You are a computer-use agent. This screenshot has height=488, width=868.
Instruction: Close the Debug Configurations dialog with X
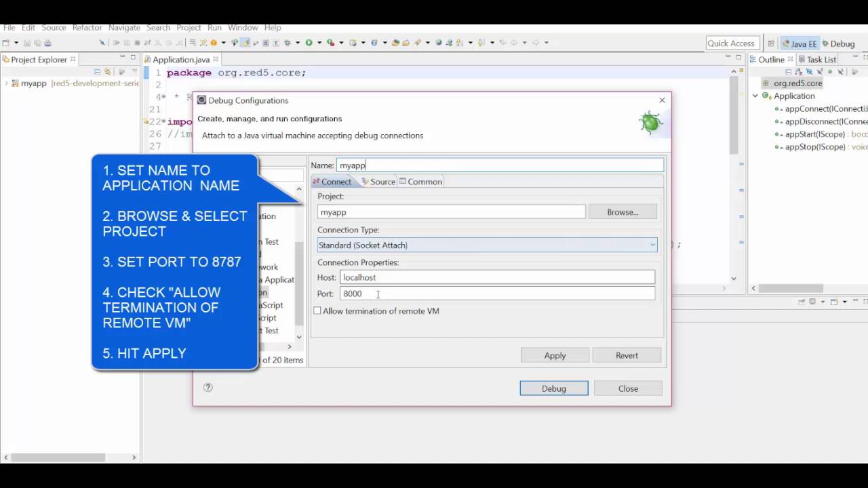point(662,100)
